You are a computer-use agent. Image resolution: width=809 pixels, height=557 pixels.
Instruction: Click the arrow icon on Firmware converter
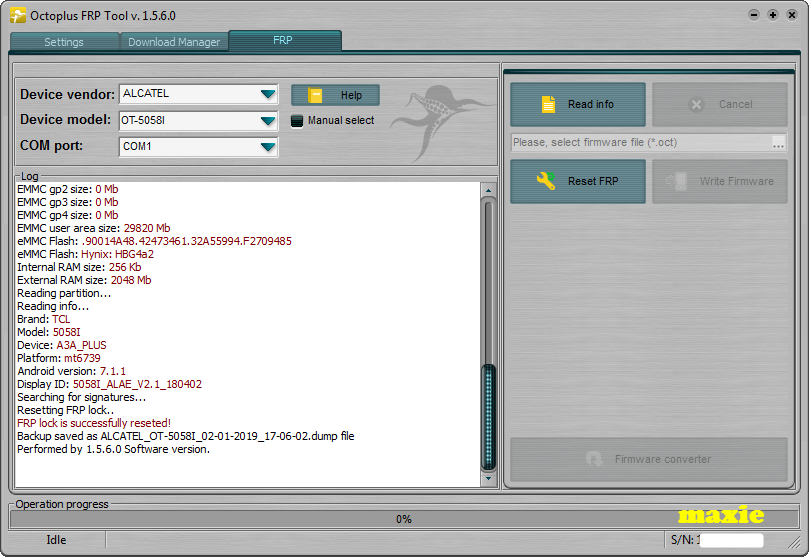pos(594,459)
